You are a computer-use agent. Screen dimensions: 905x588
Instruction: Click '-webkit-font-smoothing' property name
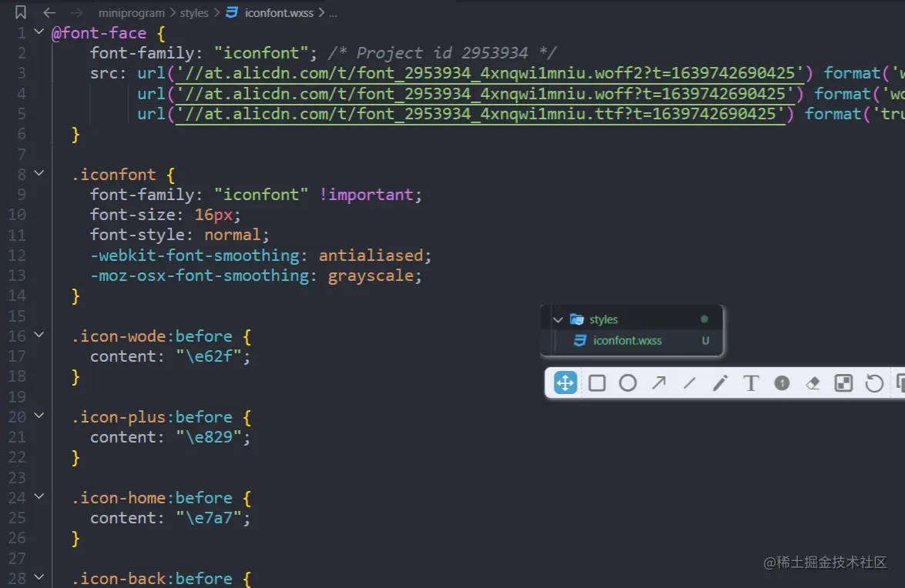coord(195,256)
